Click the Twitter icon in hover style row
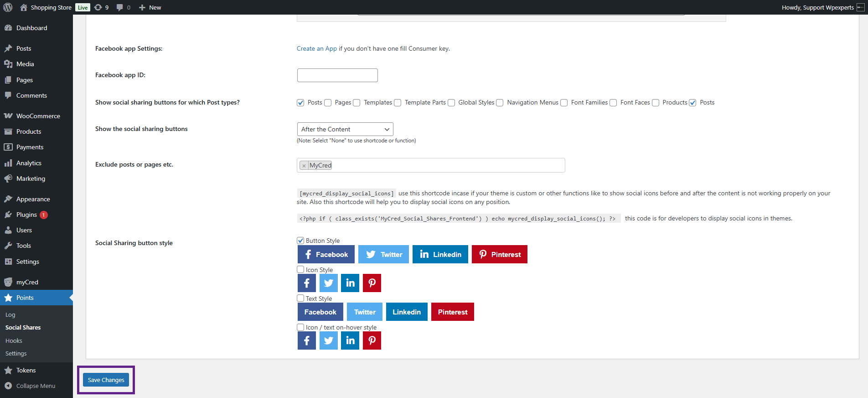The image size is (868, 398). click(x=328, y=340)
